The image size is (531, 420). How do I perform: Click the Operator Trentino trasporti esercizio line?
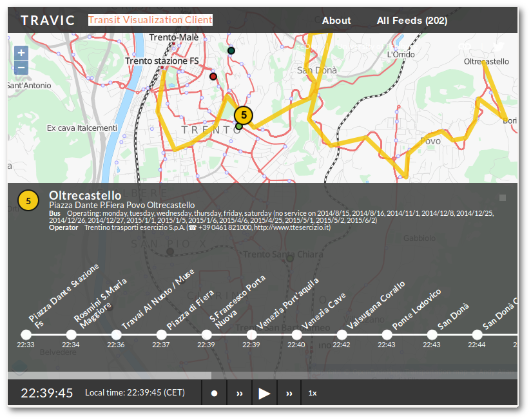[x=189, y=227]
